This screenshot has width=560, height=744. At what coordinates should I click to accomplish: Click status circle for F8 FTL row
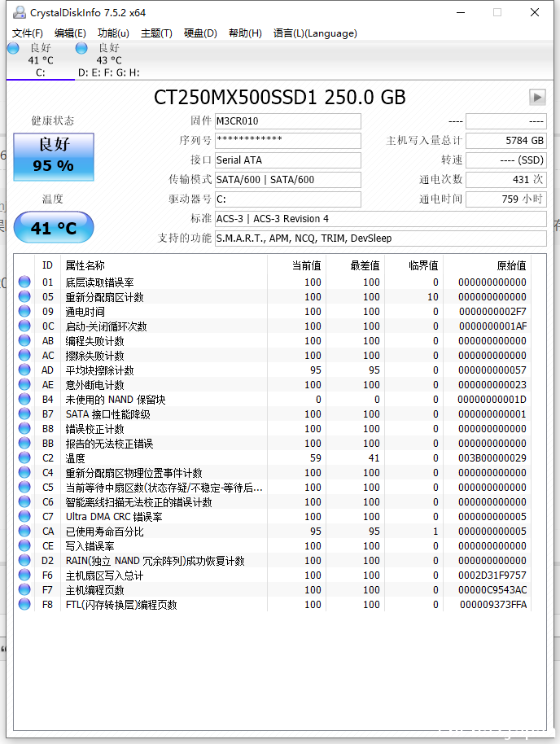(24, 605)
